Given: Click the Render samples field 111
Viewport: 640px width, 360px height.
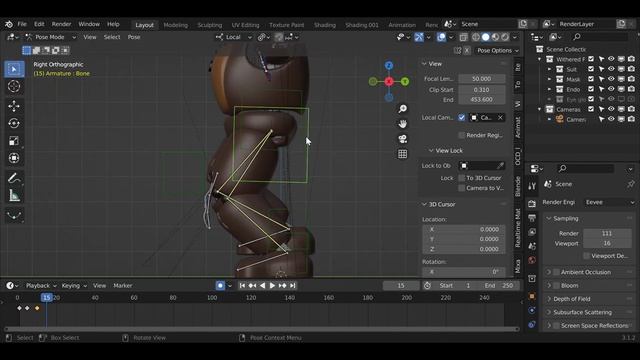Looking at the screenshot, I should [607, 233].
